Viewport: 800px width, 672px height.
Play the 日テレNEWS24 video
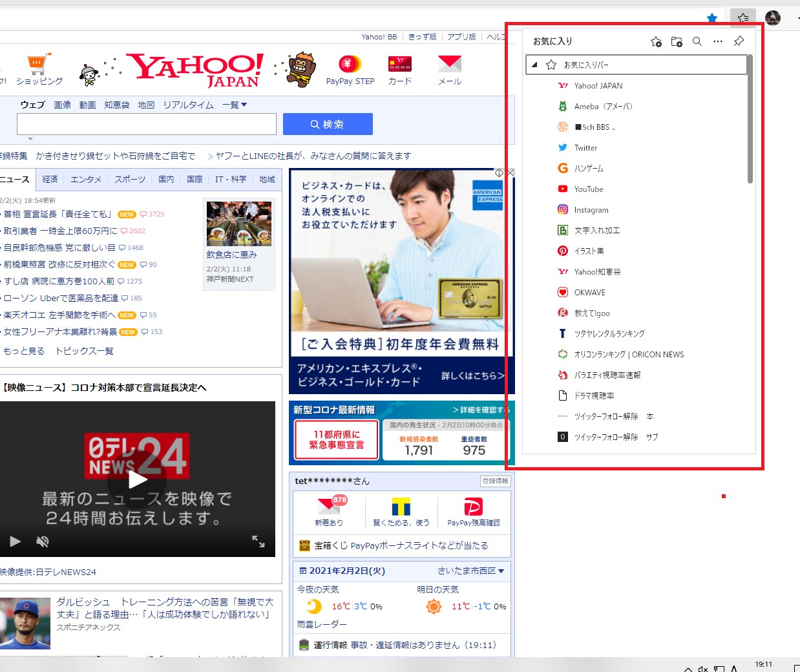coord(137,479)
